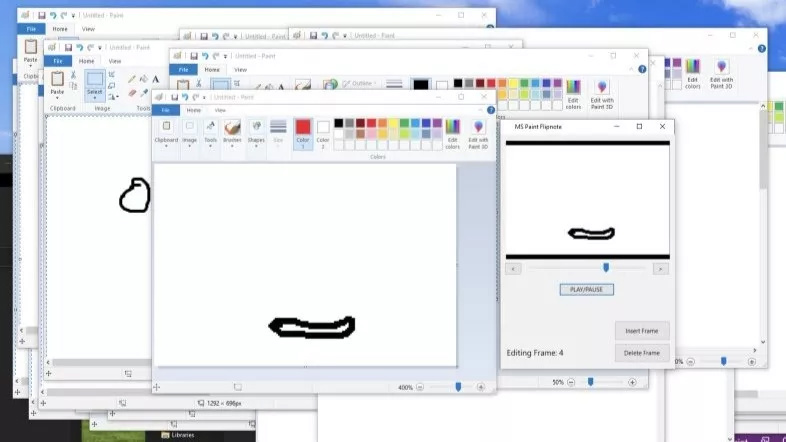
Task: Open Outline dropdown in the 50% zoom Paint window
Action: [x=359, y=84]
